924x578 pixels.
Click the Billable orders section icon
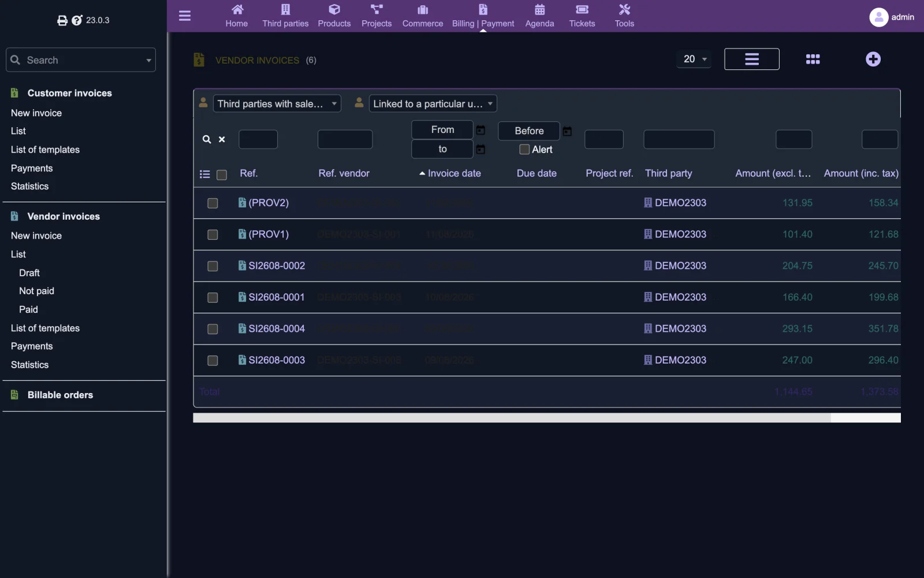(15, 395)
